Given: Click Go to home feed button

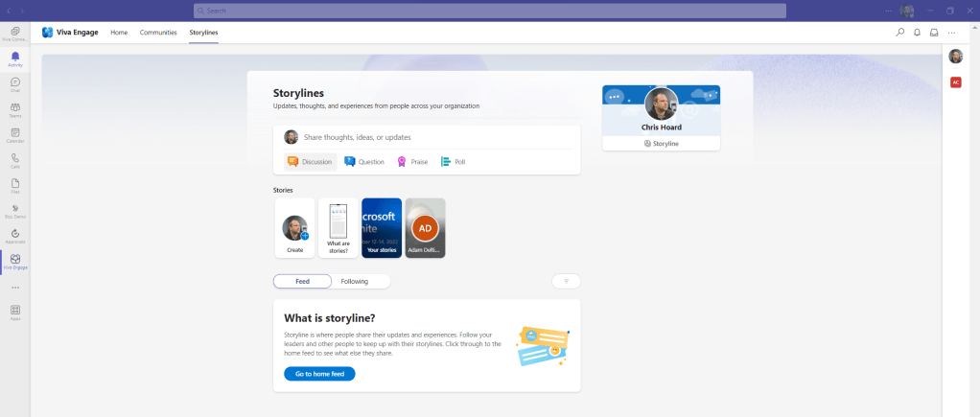Looking at the screenshot, I should point(319,374).
